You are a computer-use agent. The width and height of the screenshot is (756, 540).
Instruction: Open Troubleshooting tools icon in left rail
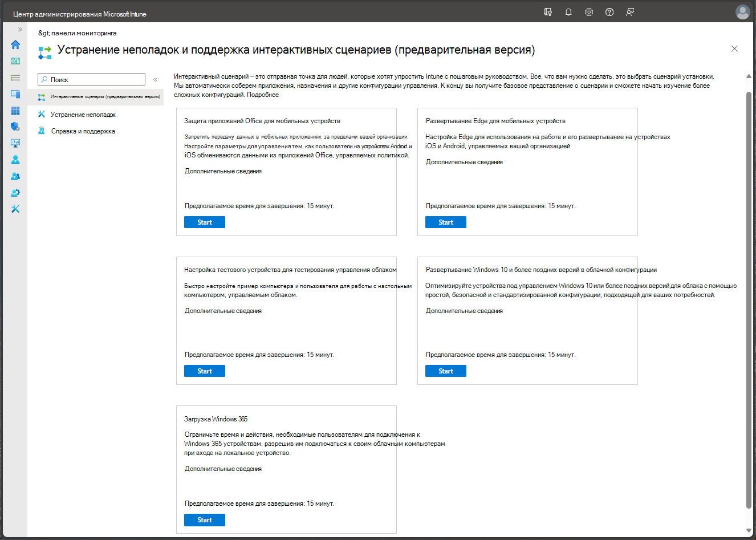[x=15, y=209]
